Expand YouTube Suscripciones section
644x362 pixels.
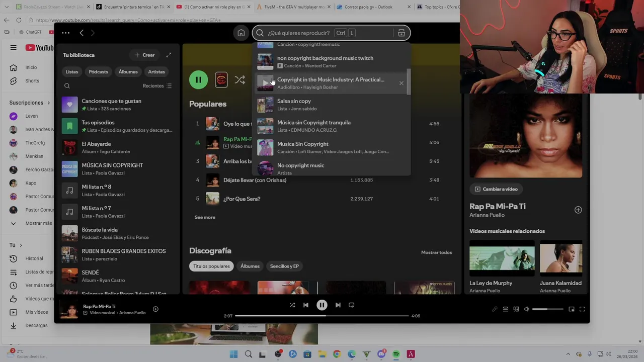tap(30, 103)
